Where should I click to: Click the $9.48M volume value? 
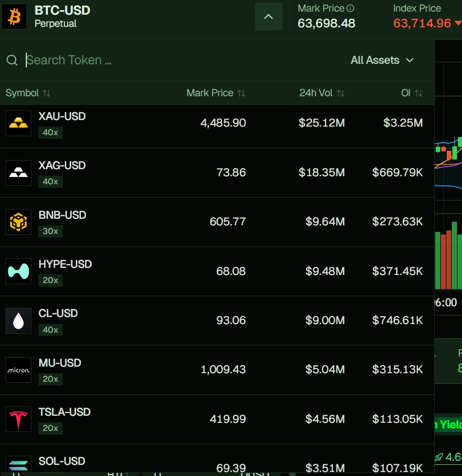[x=325, y=271]
